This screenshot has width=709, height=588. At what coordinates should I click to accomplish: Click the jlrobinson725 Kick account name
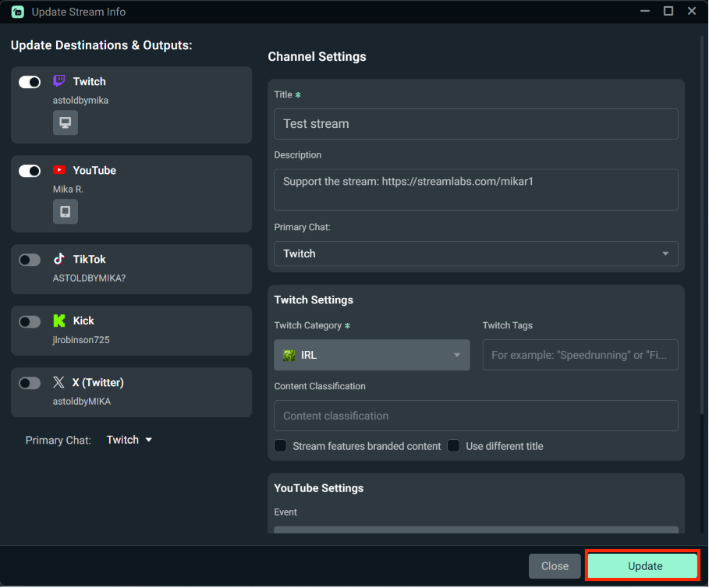81,340
